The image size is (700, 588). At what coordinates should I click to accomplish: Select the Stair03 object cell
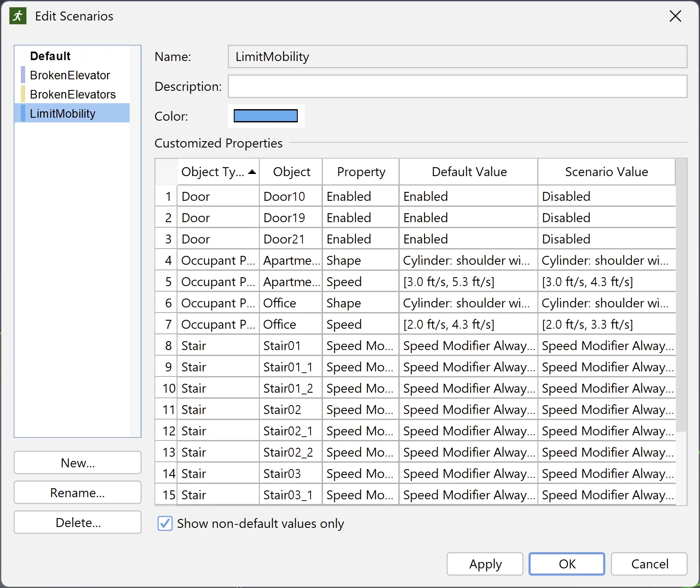click(x=291, y=473)
